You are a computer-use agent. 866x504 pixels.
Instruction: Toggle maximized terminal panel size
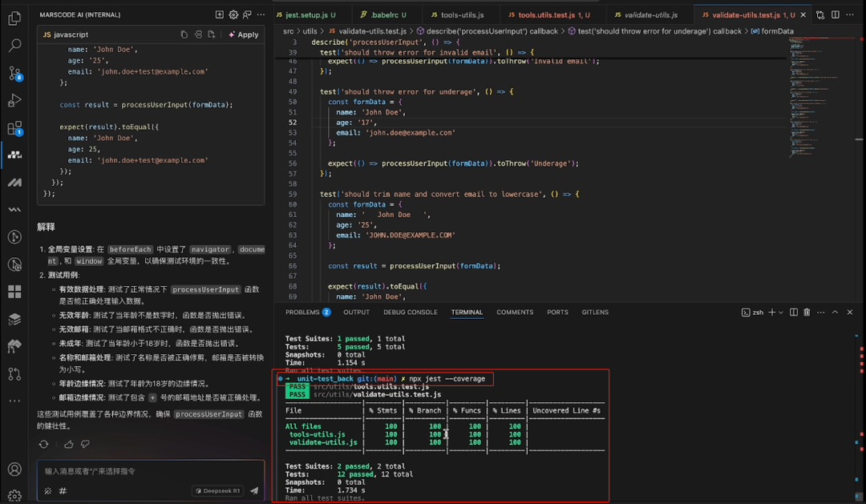[835, 312]
